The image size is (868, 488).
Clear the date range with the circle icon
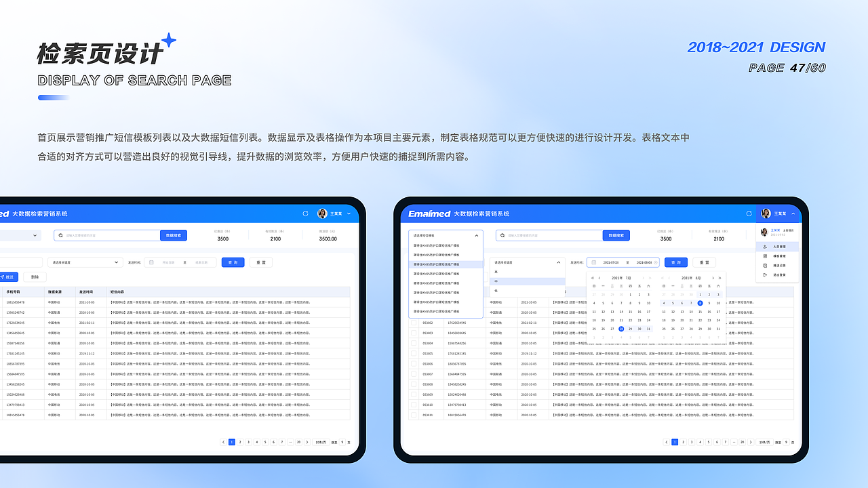tap(656, 262)
